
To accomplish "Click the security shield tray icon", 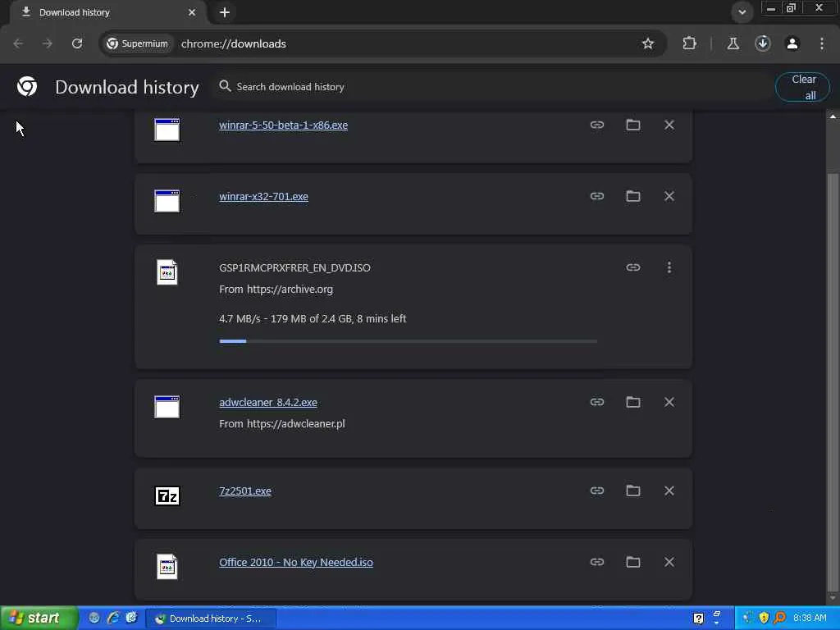I will pos(764,618).
